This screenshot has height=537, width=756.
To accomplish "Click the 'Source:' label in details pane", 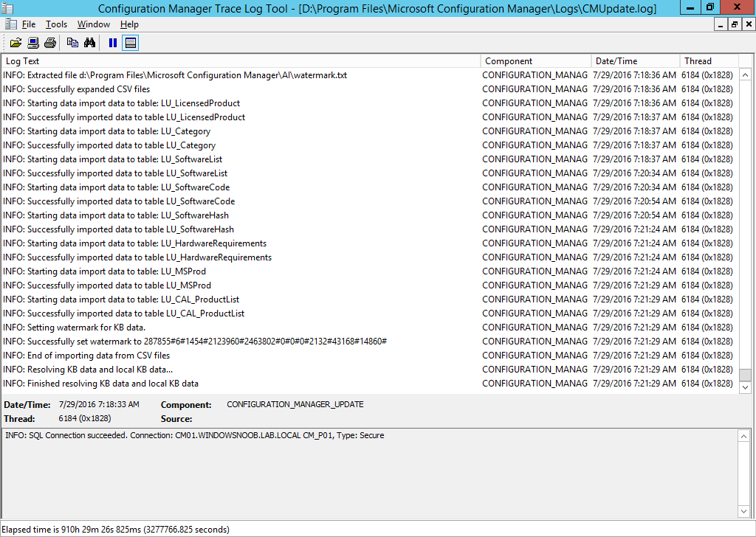I will point(176,419).
